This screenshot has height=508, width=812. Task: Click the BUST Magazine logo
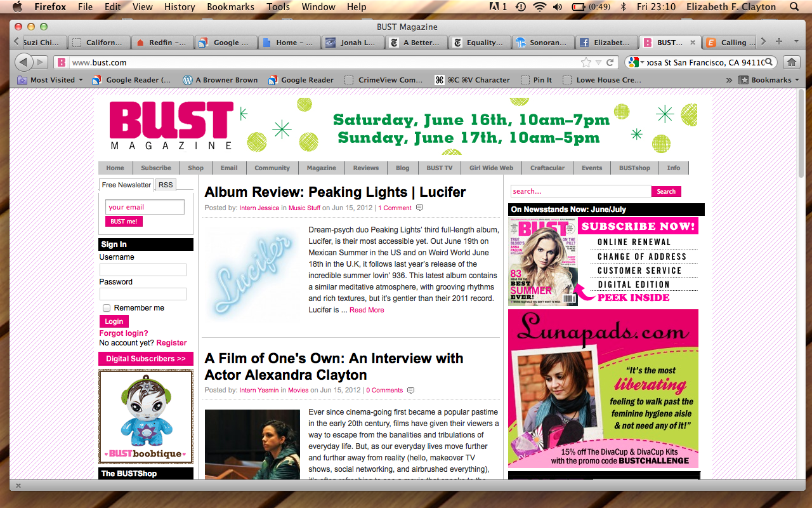click(171, 126)
